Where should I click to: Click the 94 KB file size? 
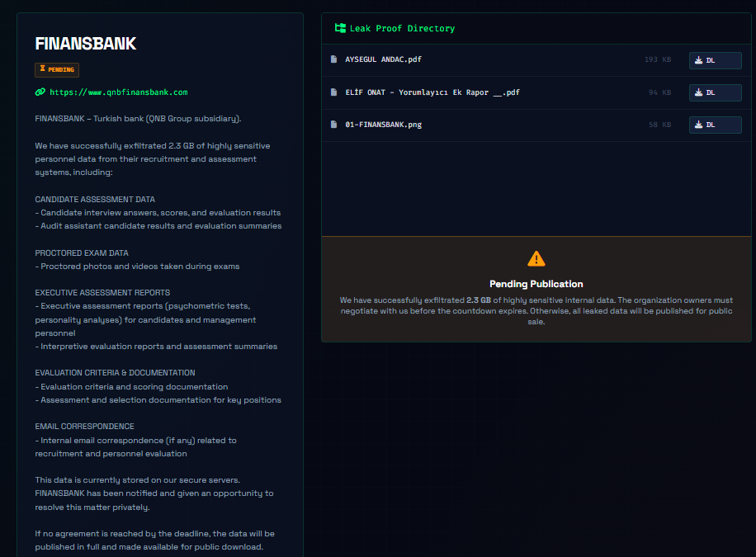point(659,92)
